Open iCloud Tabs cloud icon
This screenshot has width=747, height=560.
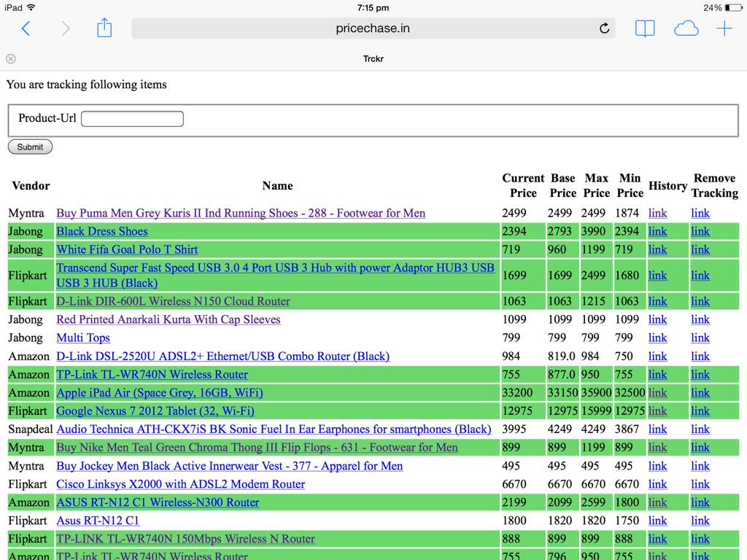pos(686,28)
